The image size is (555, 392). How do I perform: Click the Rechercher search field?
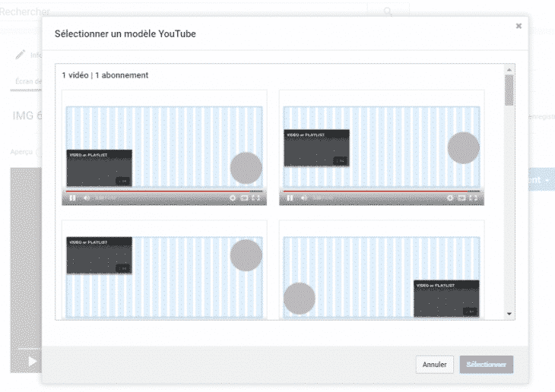tap(182, 11)
